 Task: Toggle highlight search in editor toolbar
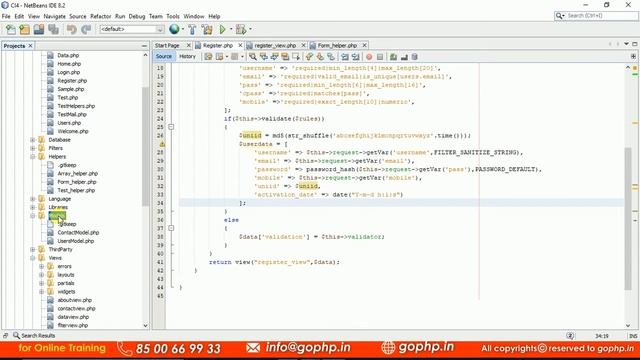285,57
